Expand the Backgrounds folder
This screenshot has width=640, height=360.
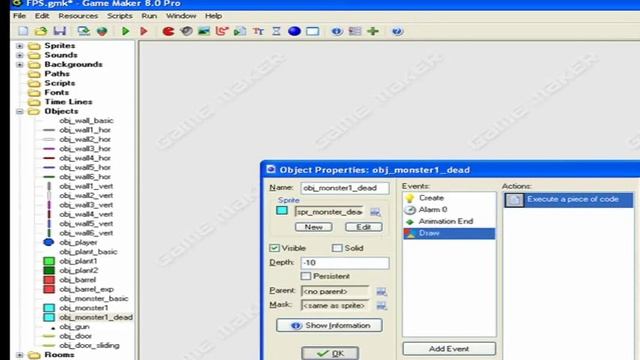tap(20, 64)
